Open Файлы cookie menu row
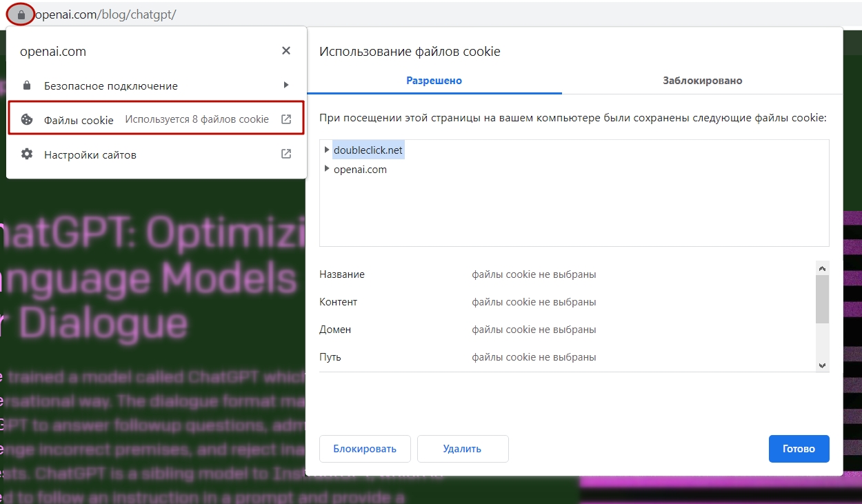The image size is (862, 504). 157,119
